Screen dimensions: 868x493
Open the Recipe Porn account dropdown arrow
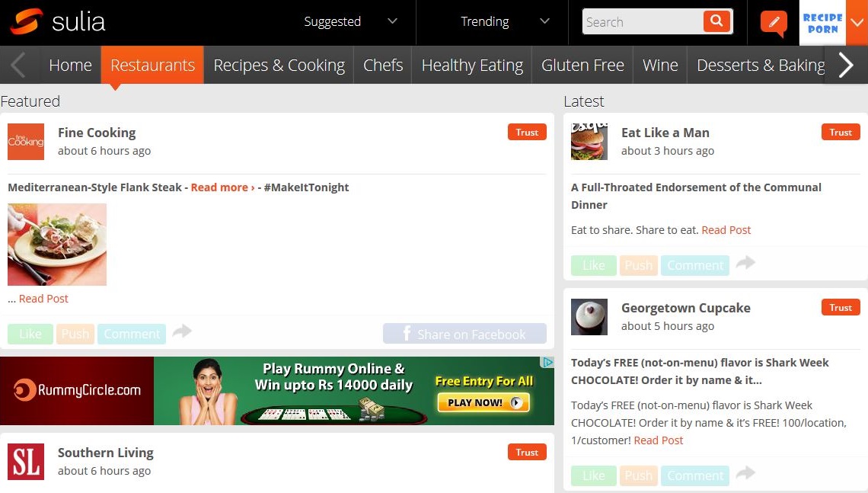[x=857, y=23]
